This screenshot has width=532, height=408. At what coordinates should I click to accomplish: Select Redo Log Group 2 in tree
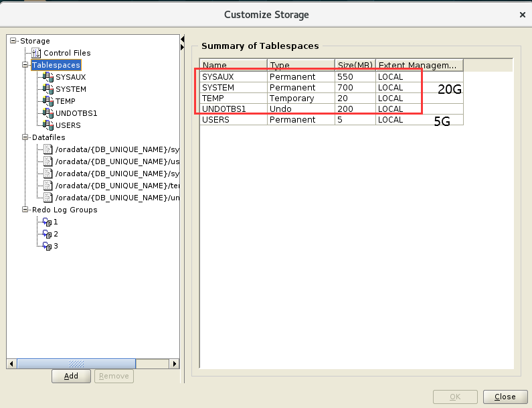(x=56, y=234)
